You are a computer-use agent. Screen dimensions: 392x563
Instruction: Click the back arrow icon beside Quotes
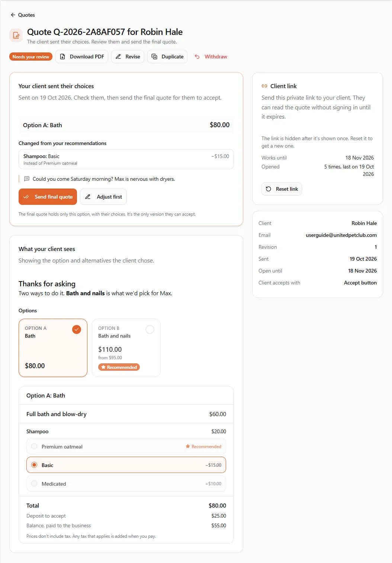click(x=13, y=15)
